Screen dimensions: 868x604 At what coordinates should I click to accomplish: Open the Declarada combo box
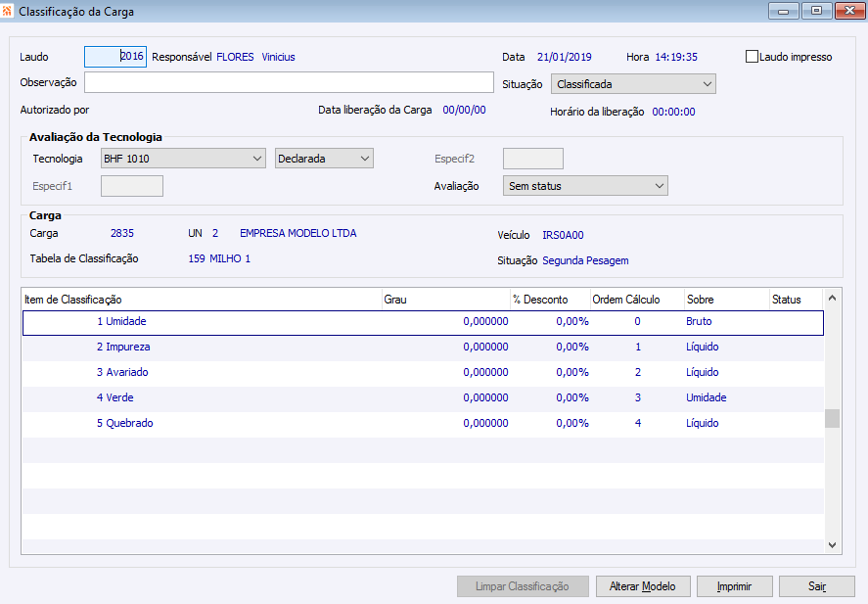324,158
